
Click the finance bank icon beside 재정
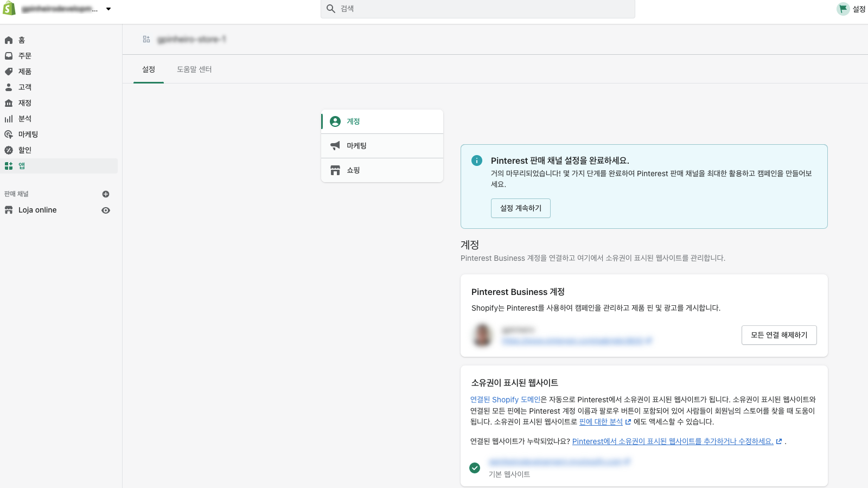click(9, 103)
